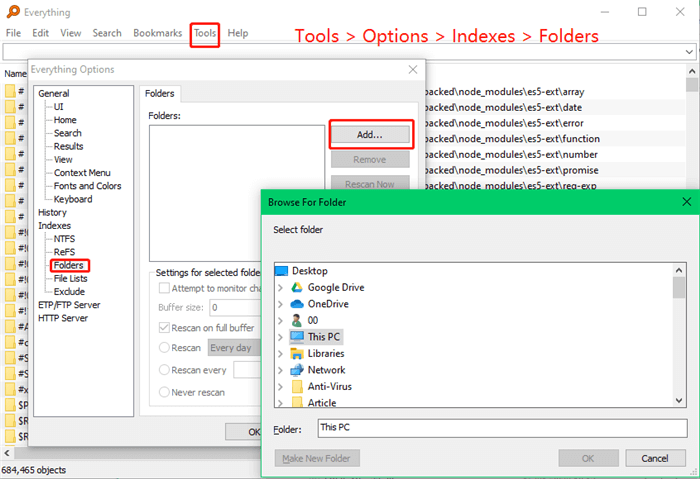700x479 pixels.
Task: Click the es5-ext\promise path result
Action: click(511, 170)
